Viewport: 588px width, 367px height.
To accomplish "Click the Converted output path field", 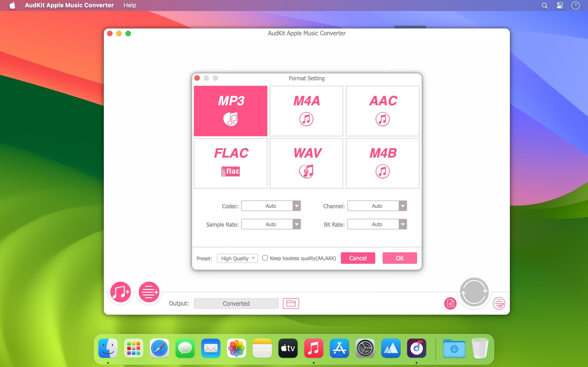I will 236,303.
